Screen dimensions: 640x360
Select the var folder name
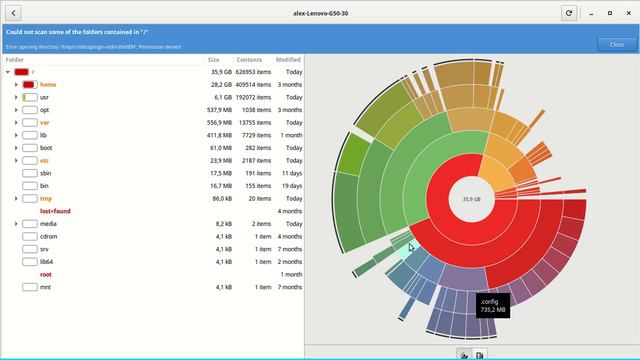(44, 122)
